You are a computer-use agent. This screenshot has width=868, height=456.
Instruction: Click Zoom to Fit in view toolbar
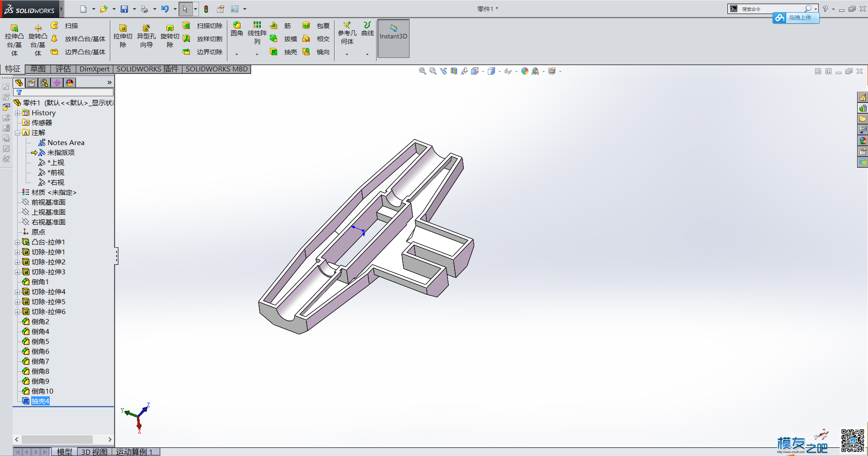coord(422,71)
